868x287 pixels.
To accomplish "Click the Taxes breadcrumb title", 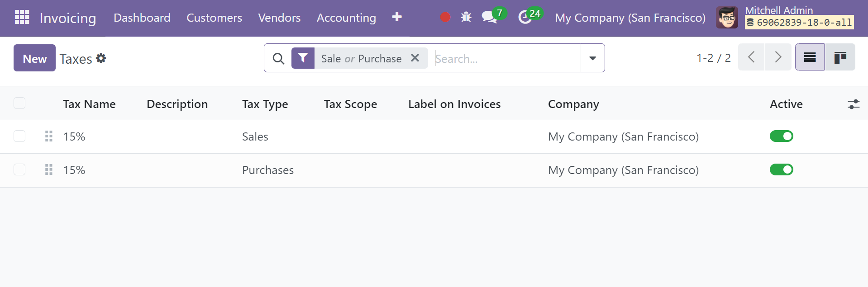I will 76,59.
